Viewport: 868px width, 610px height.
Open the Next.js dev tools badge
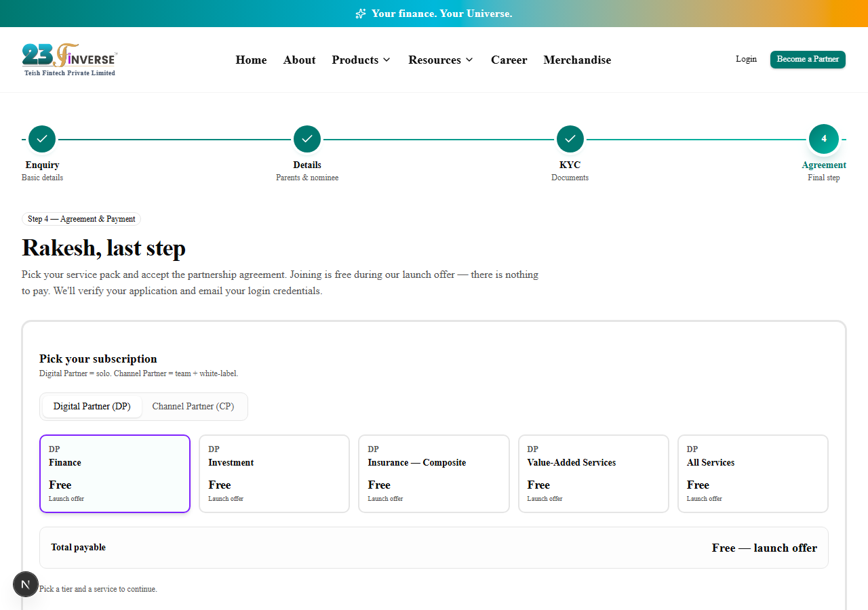click(26, 584)
